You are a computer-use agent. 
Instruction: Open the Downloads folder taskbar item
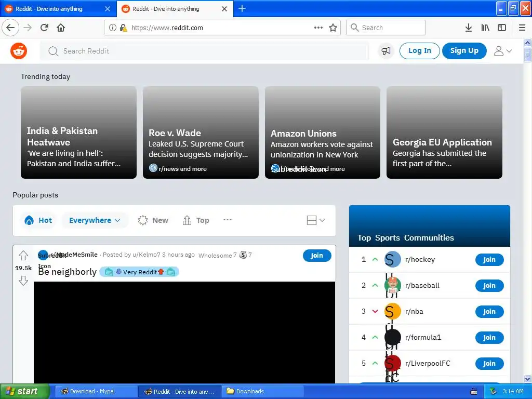[261, 391]
